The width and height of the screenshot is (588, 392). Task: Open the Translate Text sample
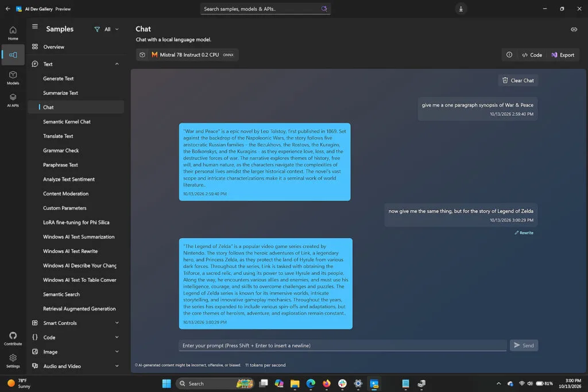point(76,136)
